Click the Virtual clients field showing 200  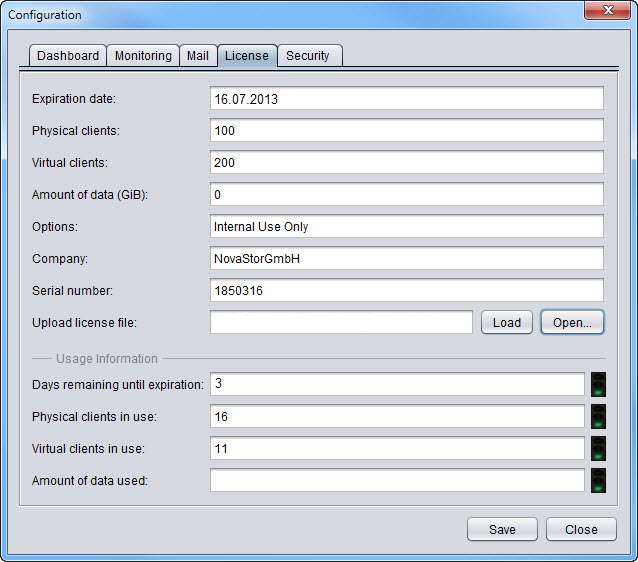point(406,162)
